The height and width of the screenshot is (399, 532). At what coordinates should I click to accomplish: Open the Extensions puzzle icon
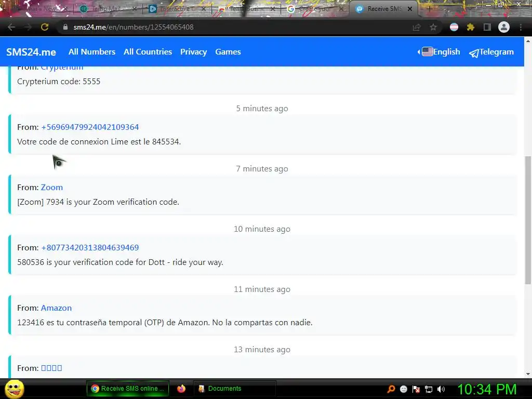tap(471, 27)
